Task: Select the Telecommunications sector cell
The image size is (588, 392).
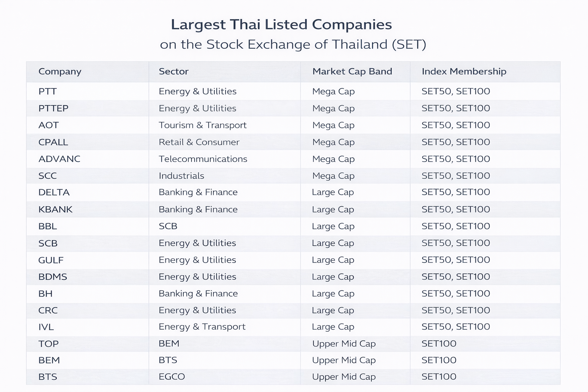Action: click(203, 159)
